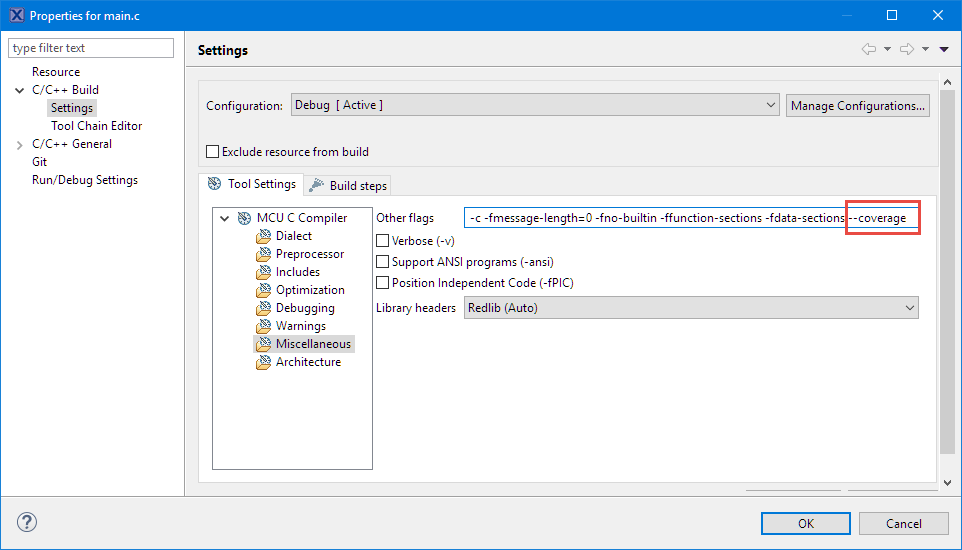Click the forward navigation arrow icon

click(906, 50)
